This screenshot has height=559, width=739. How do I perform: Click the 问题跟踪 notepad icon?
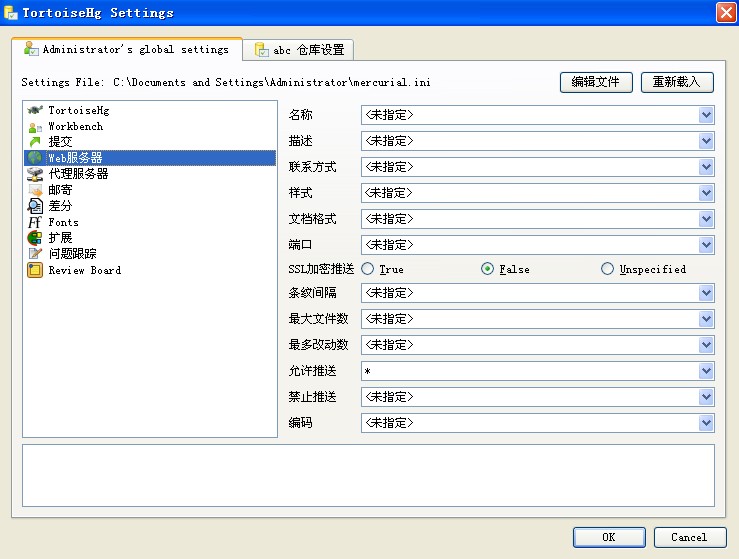(35, 254)
